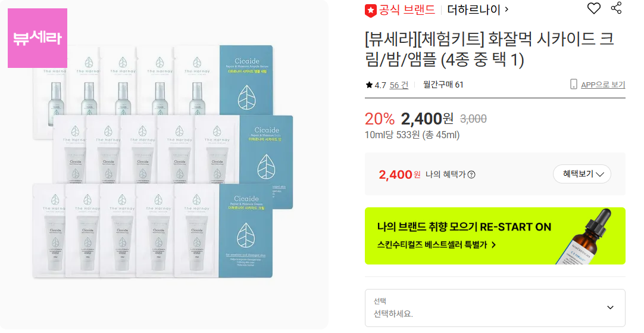This screenshot has height=333, width=644.
Task: Click the pink 뷰세라 badge on image
Action: pos(37,38)
